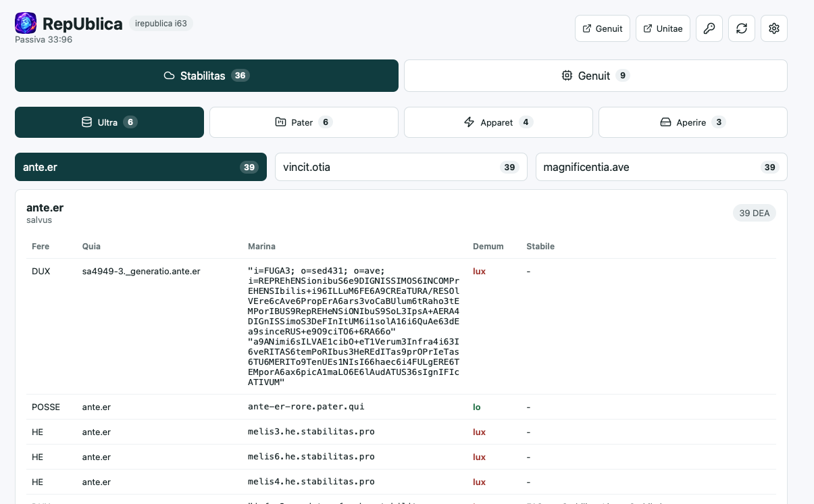Click sa4949-3._generatio.ante.er cell
This screenshot has height=504, width=814.
(x=141, y=271)
